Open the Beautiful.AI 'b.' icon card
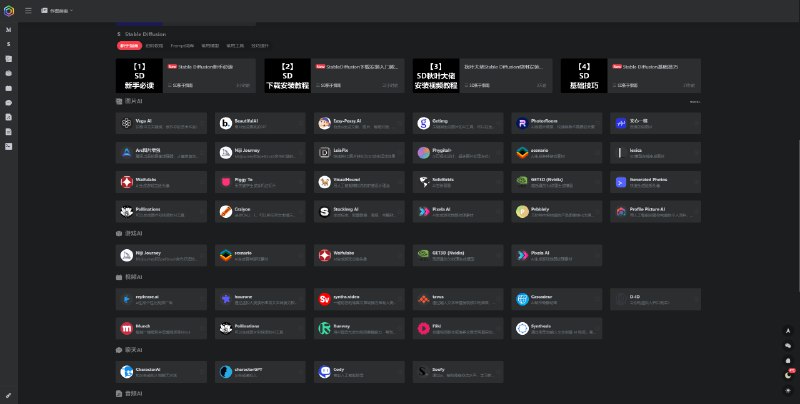 click(260, 123)
